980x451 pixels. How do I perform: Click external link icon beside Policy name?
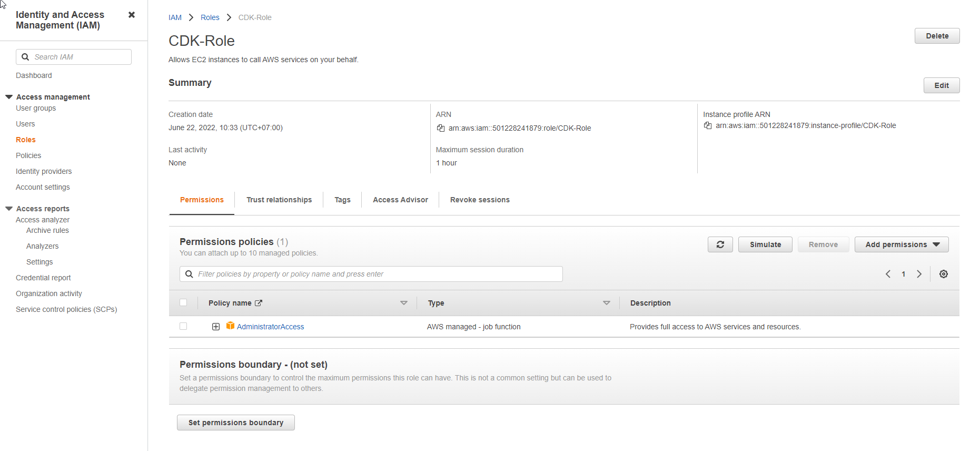pyautogui.click(x=259, y=303)
